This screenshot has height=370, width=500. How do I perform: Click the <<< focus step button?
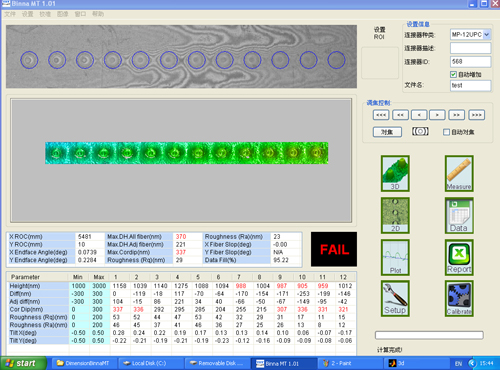click(381, 115)
